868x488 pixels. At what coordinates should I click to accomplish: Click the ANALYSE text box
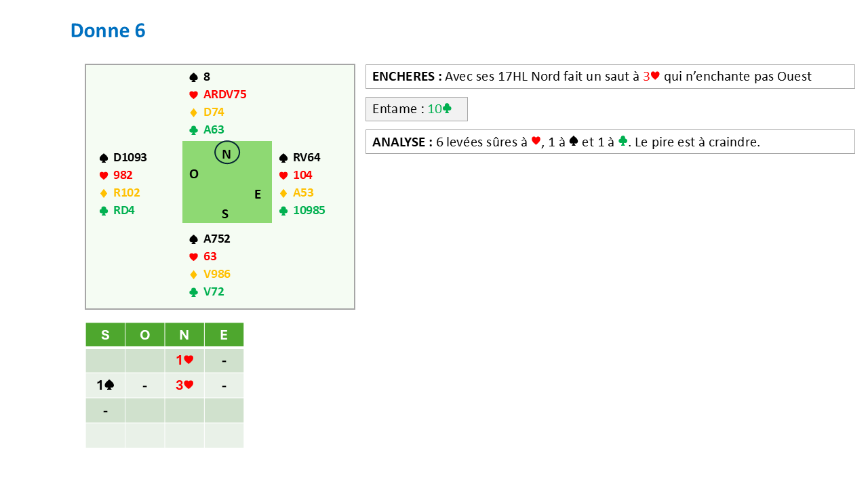[x=610, y=142]
